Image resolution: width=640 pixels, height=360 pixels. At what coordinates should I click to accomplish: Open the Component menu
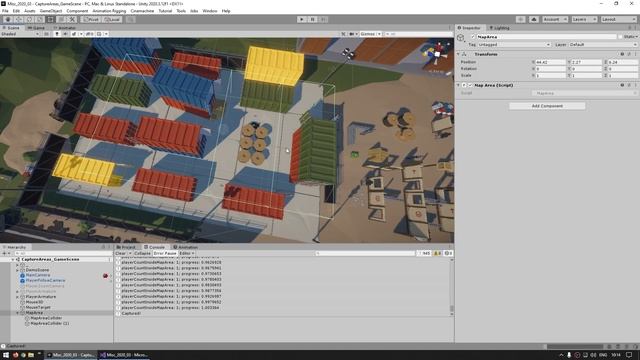pos(77,11)
